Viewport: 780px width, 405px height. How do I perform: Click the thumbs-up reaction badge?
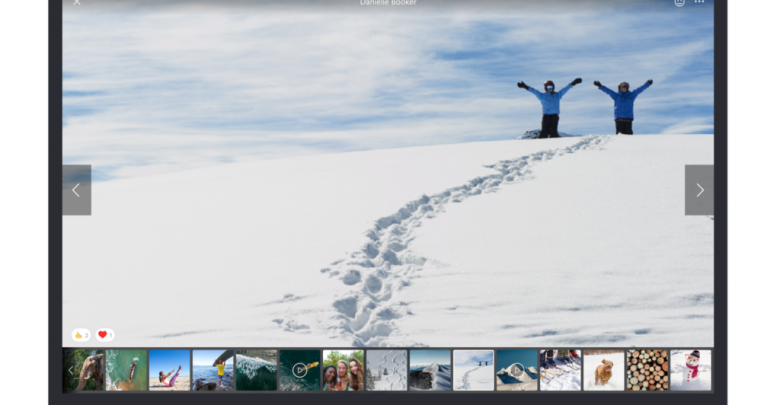point(81,335)
